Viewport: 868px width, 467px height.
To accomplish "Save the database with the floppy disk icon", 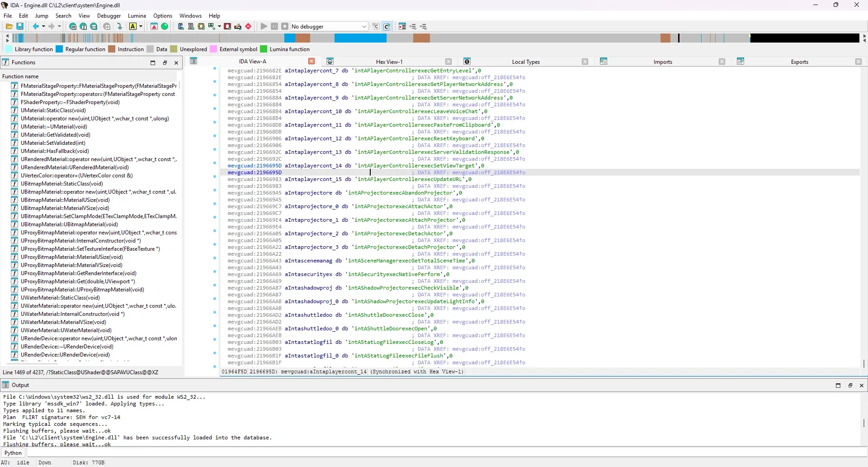I will click(20, 27).
